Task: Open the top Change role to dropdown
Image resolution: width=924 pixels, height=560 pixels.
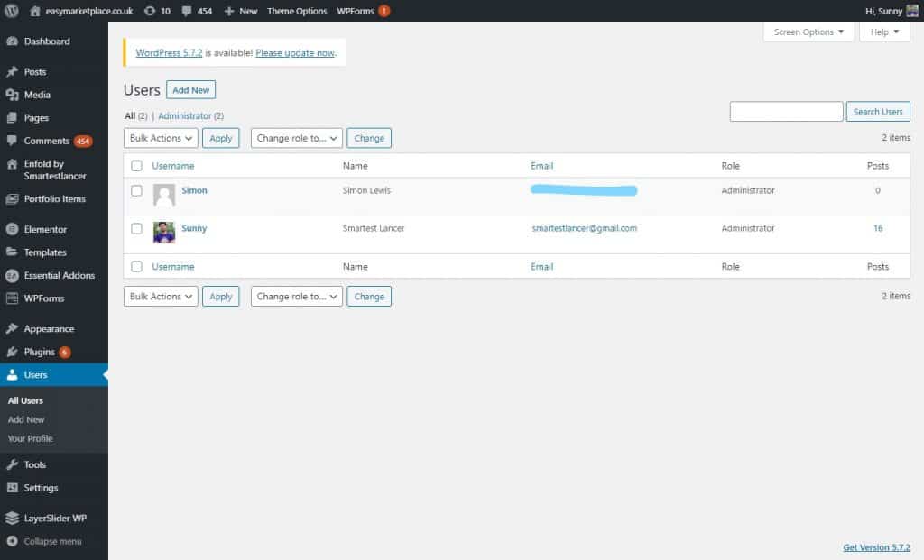Action: coord(296,138)
